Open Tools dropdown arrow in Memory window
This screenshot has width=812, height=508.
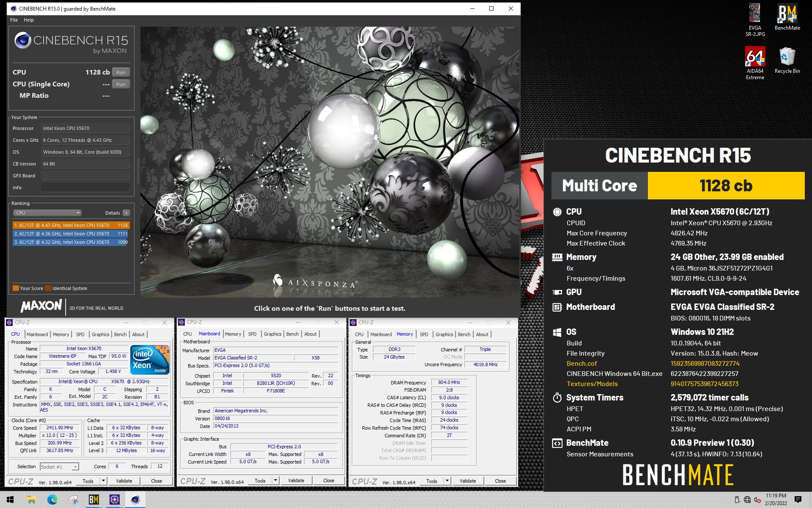(x=447, y=481)
